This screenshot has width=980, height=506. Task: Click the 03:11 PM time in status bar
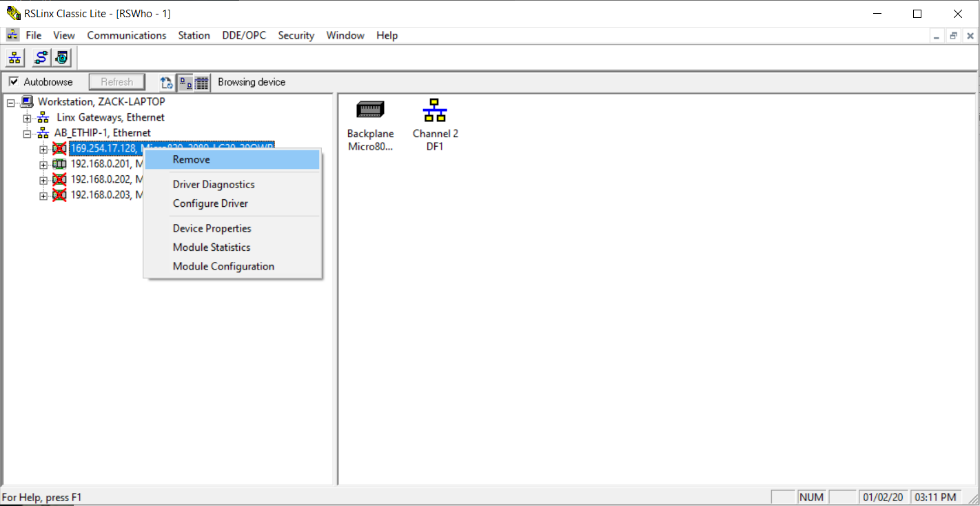pyautogui.click(x=935, y=497)
